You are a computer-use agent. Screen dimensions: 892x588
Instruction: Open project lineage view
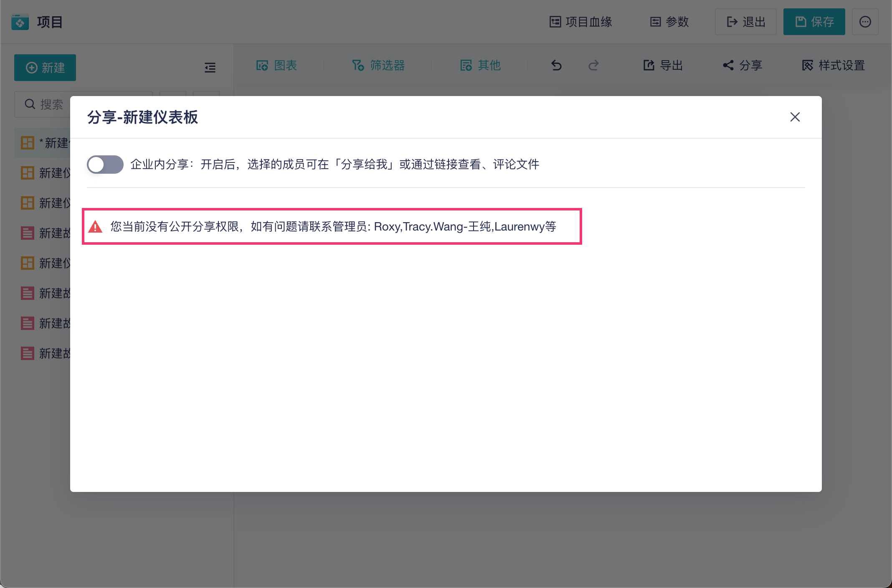tap(580, 22)
